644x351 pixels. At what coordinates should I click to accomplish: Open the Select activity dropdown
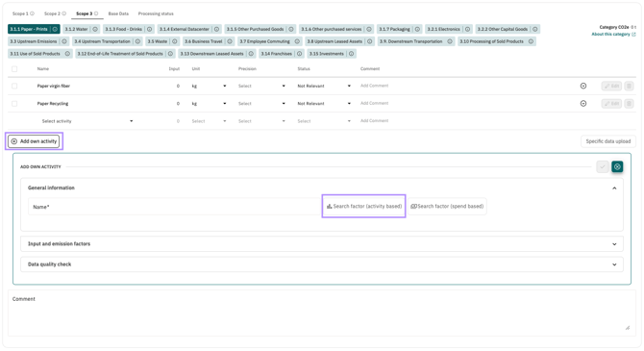pyautogui.click(x=87, y=121)
